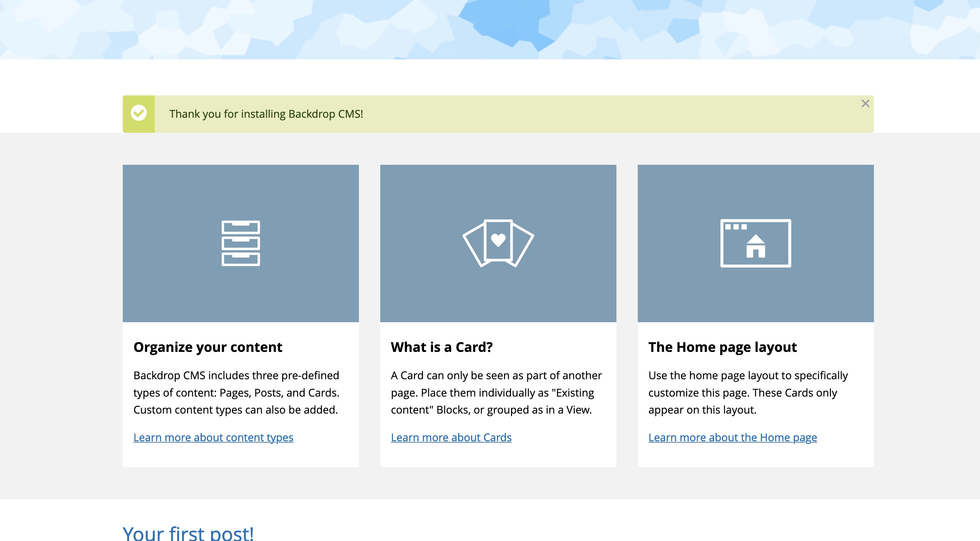Click the green checkmark status icon
Image resolution: width=980 pixels, height=541 pixels.
138,113
